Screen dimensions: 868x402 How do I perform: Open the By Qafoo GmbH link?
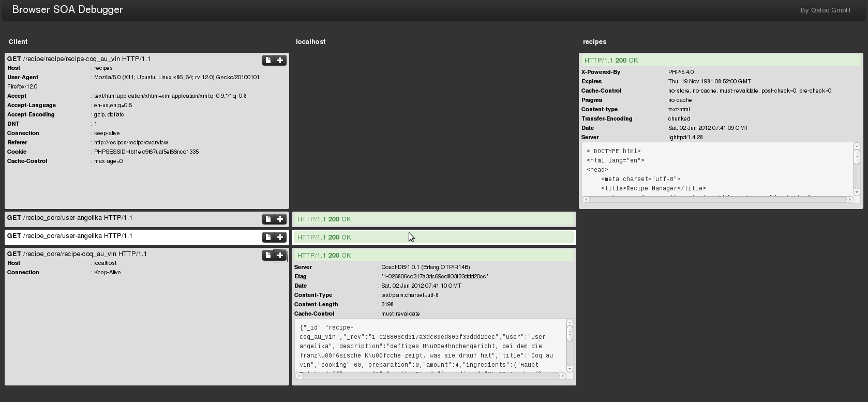click(825, 10)
